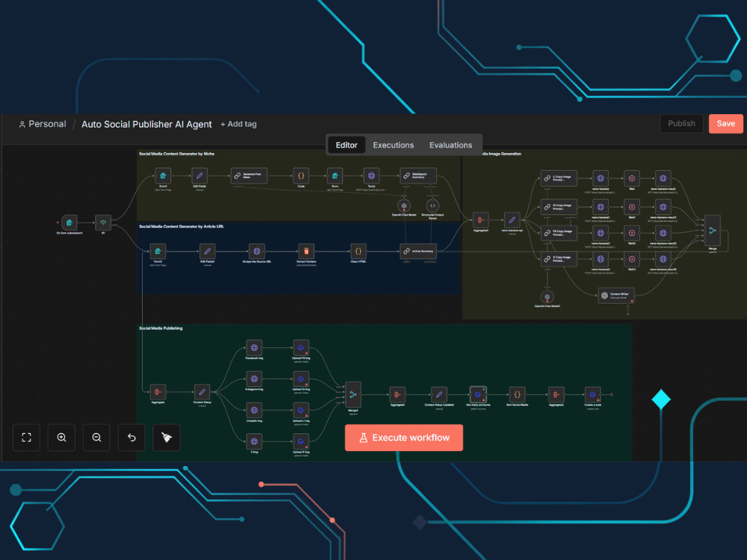Click the tidy up workflow broom icon

coord(167,437)
